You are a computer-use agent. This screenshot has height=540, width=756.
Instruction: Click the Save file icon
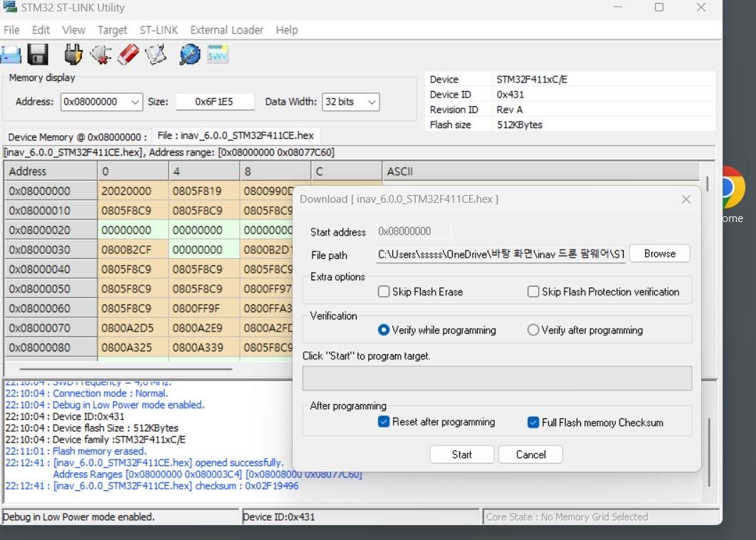(x=38, y=54)
